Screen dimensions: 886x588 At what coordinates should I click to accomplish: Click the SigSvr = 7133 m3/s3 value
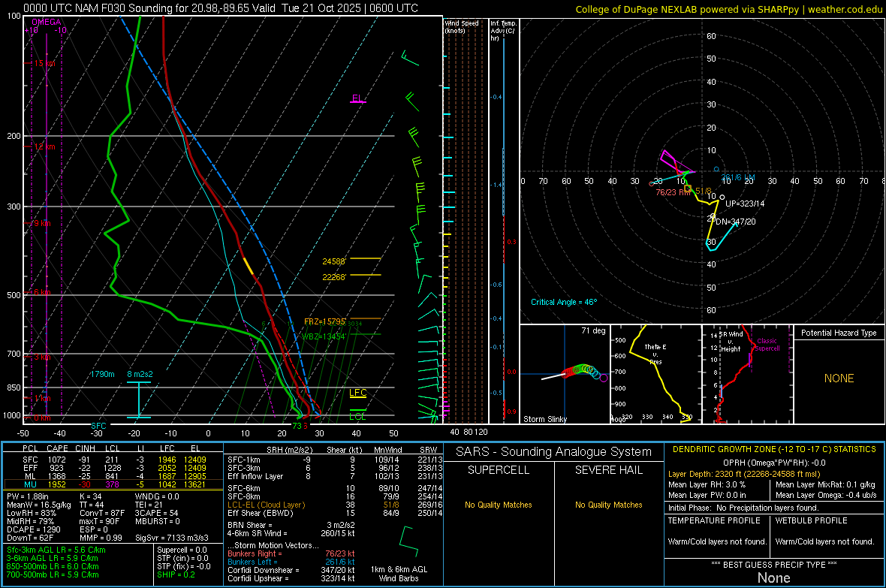pos(172,538)
